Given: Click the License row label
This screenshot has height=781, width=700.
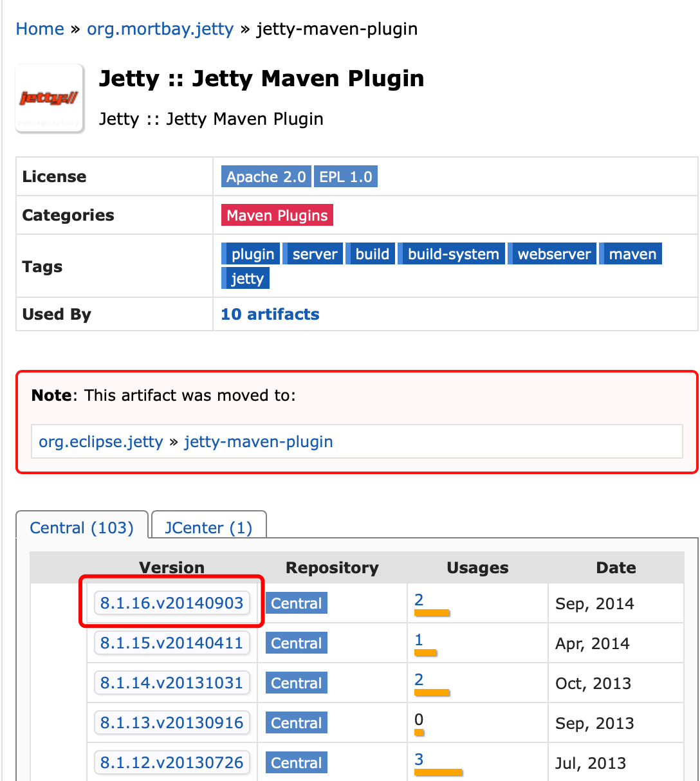Looking at the screenshot, I should [54, 177].
